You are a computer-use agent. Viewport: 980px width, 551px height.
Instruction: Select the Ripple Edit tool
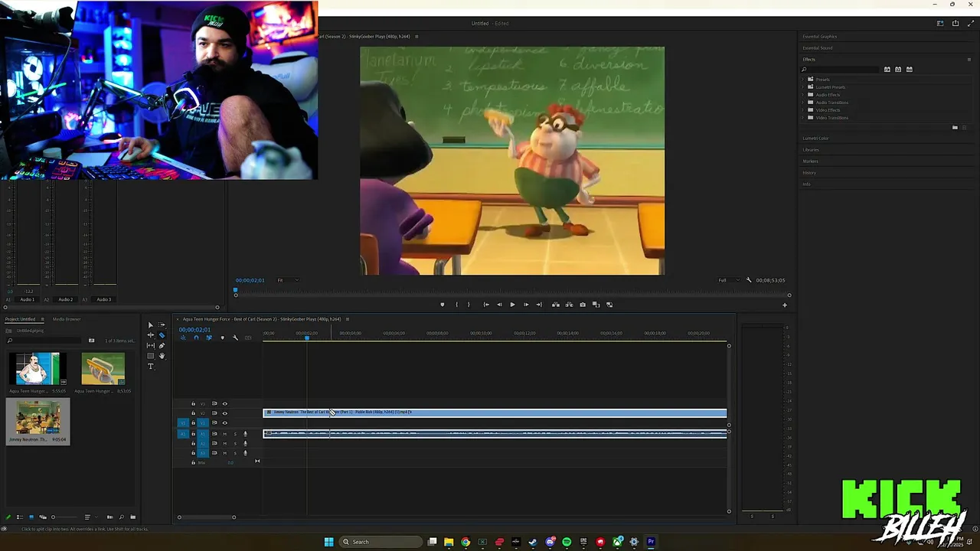coord(151,335)
